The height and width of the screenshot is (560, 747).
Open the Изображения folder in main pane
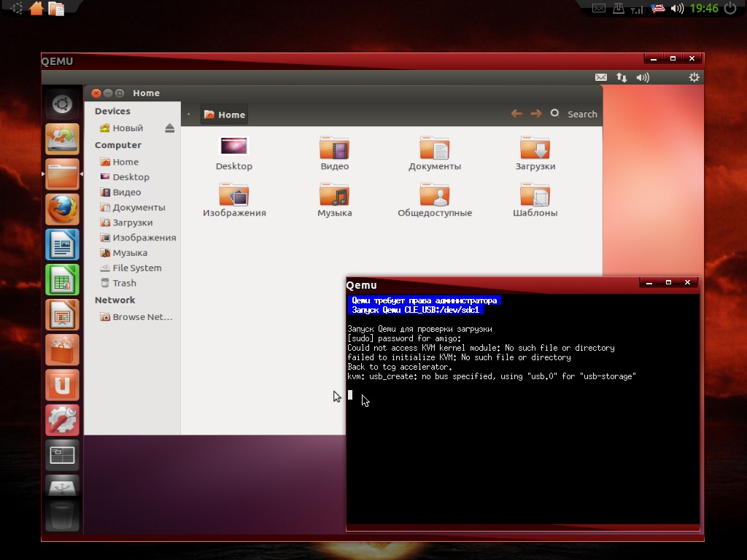coord(234,200)
